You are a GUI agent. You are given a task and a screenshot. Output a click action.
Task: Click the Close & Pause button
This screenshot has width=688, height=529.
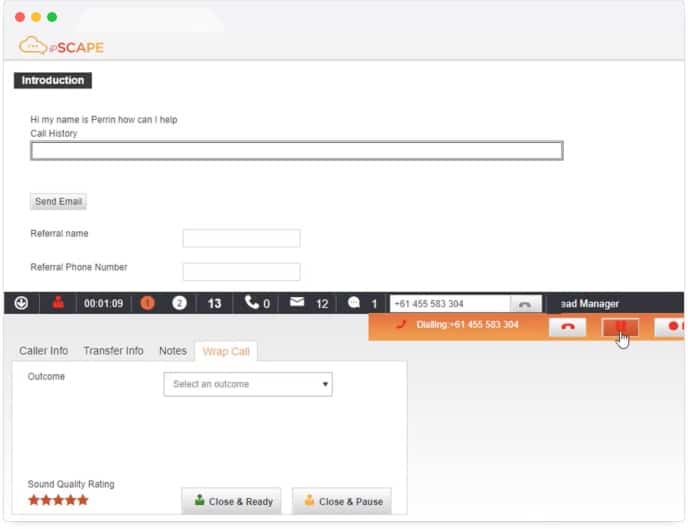(x=342, y=501)
